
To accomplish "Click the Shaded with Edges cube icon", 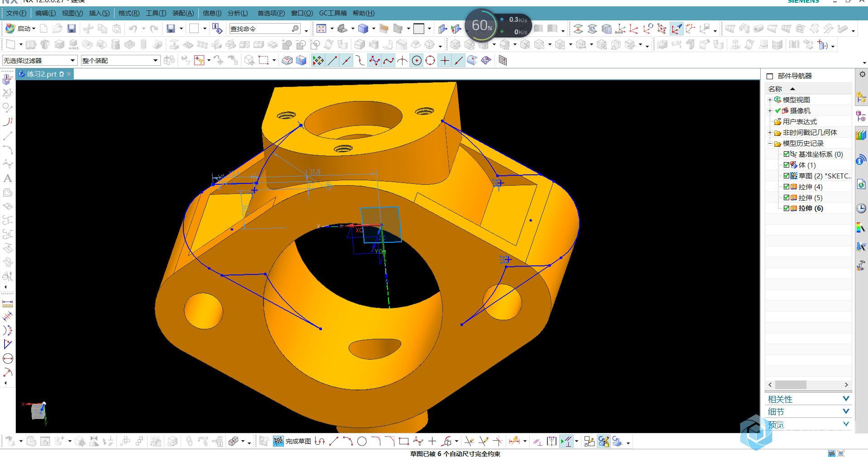I will point(363,29).
